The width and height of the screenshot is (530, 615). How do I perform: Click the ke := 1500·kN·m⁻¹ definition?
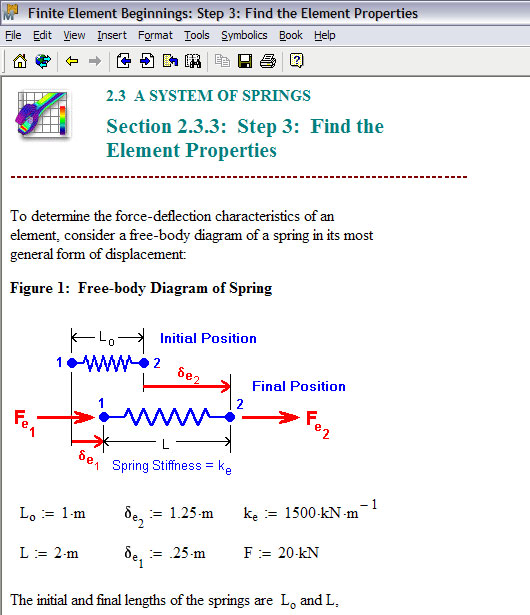(x=310, y=511)
